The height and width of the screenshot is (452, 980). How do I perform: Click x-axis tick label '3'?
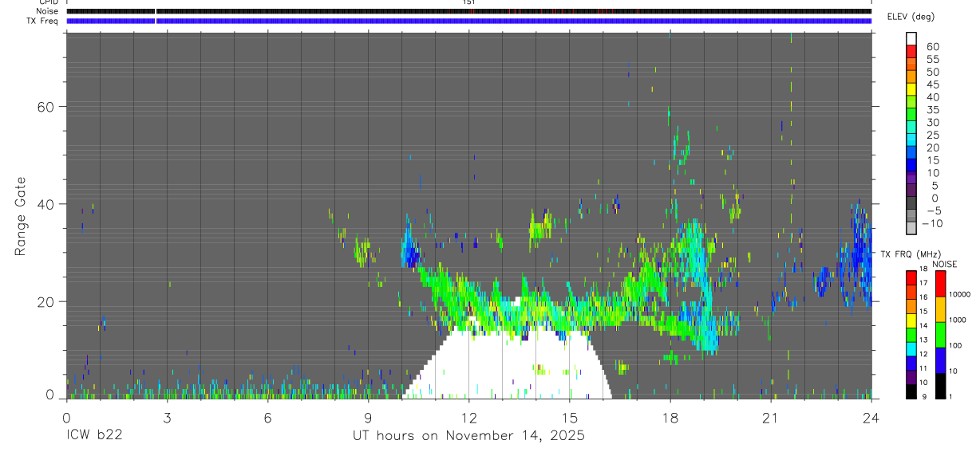[167, 417]
